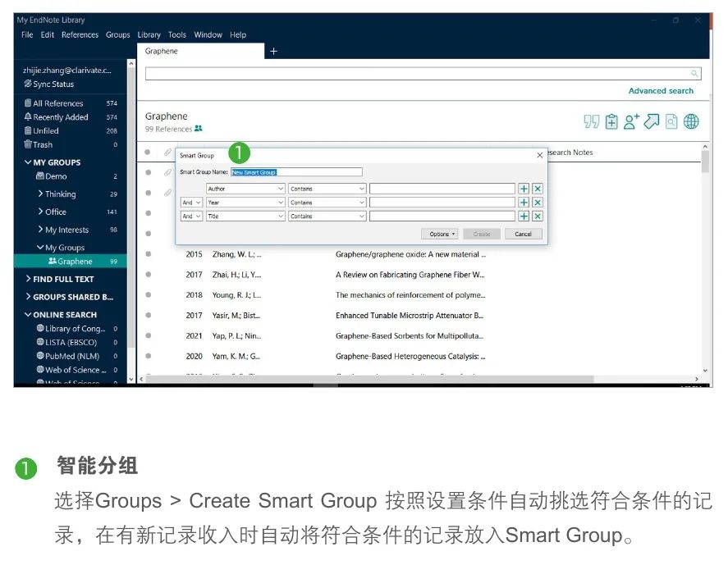Open the Tools menu
This screenshot has width=728, height=565.
click(177, 34)
